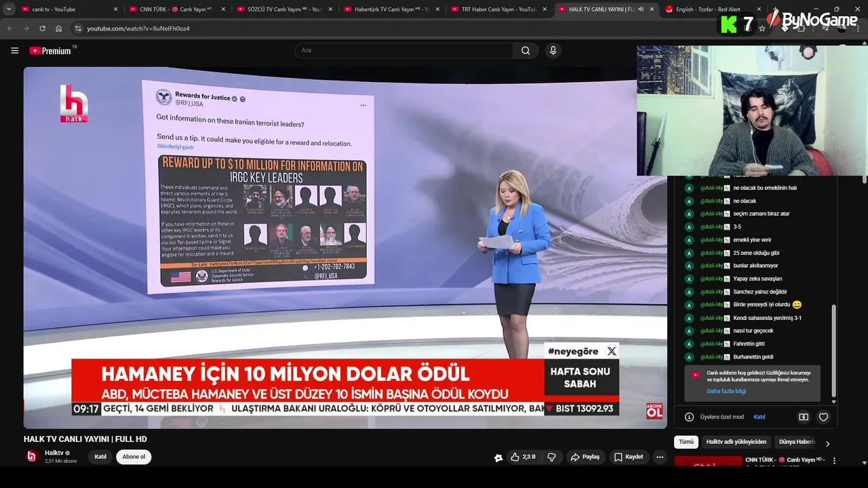This screenshot has width=868, height=488.
Task: Click the live chat scrollbar thumb
Action: 833,351
